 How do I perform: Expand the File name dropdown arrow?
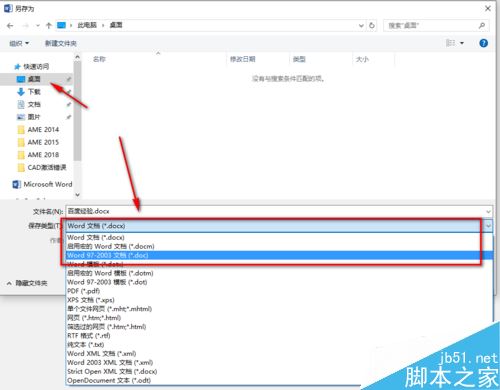(x=488, y=211)
